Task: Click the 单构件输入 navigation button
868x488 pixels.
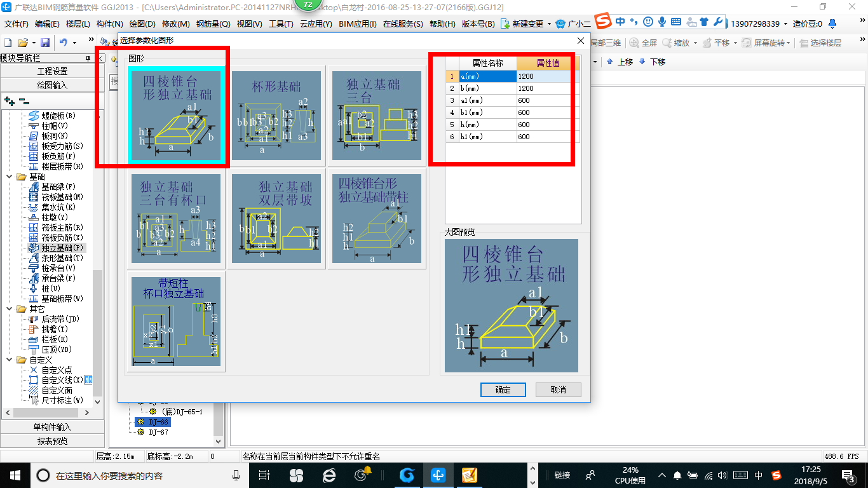Action: click(52, 427)
